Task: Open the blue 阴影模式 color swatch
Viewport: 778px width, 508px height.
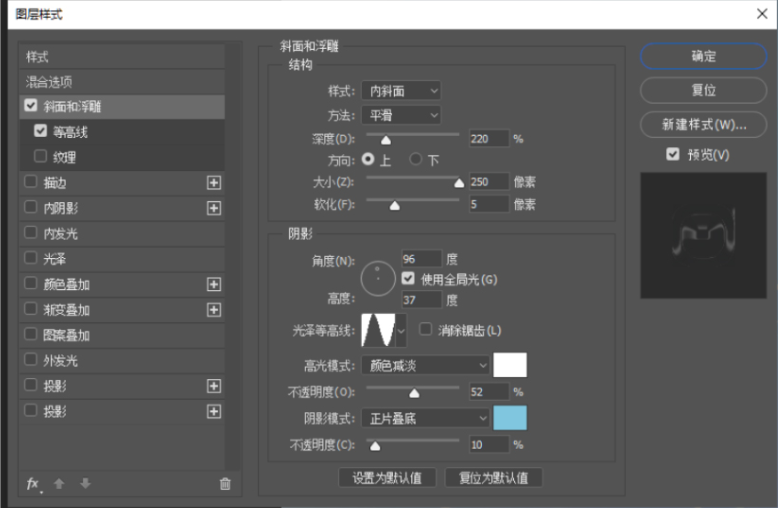Action: click(x=510, y=418)
